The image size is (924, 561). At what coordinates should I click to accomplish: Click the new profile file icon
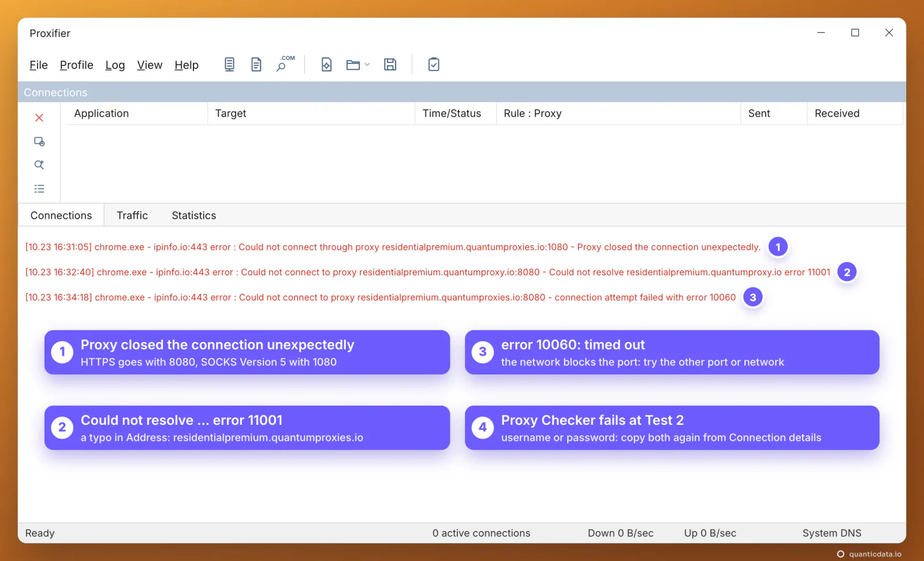(x=326, y=65)
